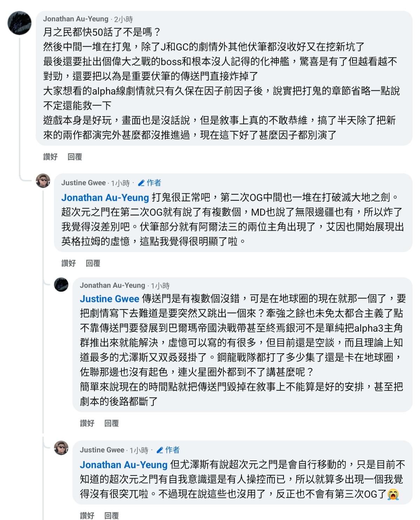Open Justine Gwee's avatar on the first reply
Screen dimensions: 420x520
click(43, 181)
